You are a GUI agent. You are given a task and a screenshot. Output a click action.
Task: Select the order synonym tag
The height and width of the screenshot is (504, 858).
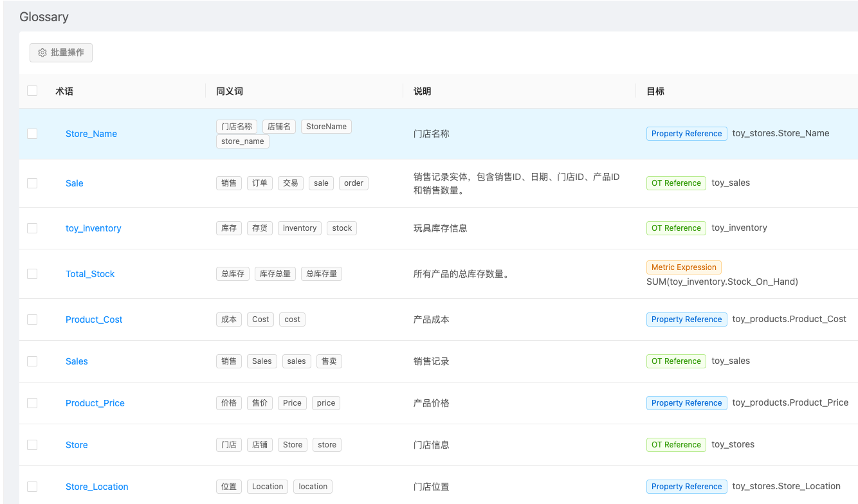click(354, 183)
